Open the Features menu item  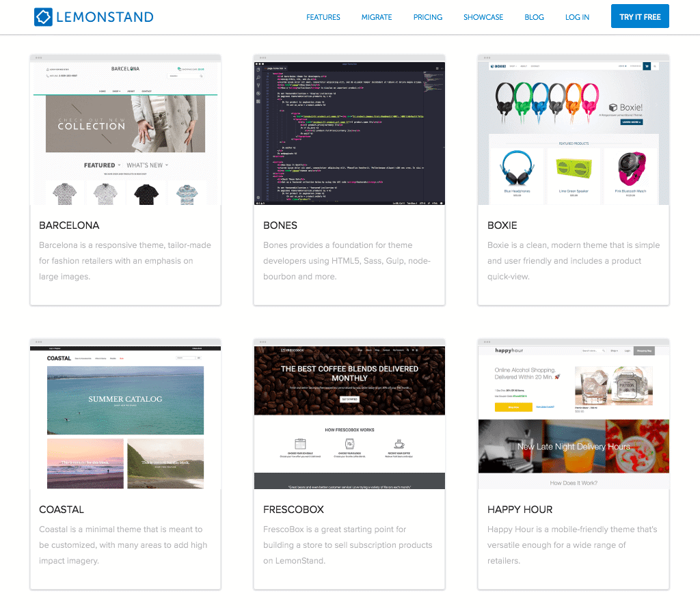pos(323,17)
